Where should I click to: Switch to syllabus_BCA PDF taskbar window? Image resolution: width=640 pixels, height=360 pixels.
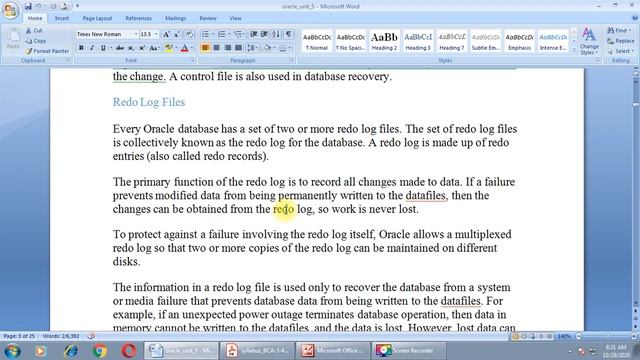coord(258,351)
